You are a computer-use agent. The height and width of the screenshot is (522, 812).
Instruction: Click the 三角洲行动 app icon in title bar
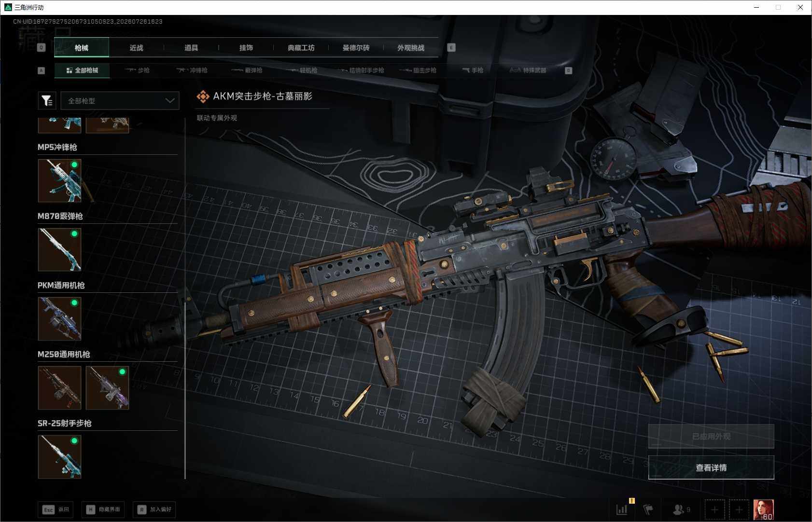[x=8, y=7]
